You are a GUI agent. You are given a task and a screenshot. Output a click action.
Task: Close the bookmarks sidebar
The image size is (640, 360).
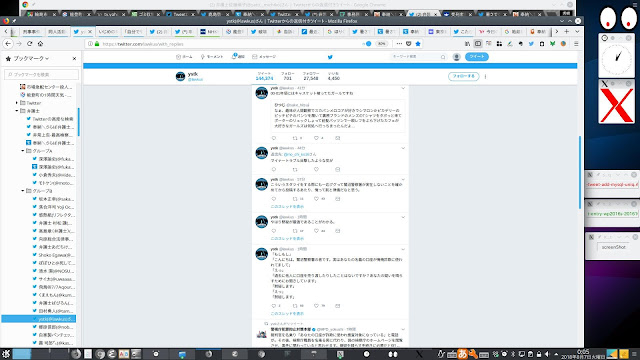pos(74,58)
